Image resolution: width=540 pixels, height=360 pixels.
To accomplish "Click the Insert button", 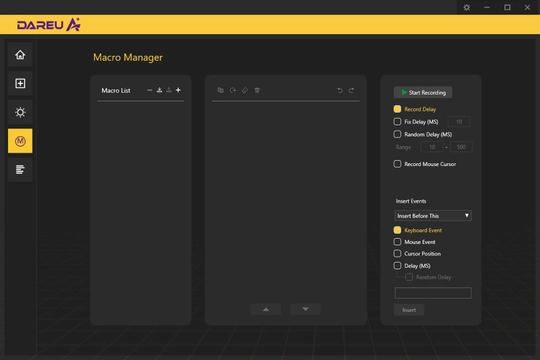I will [x=409, y=310].
